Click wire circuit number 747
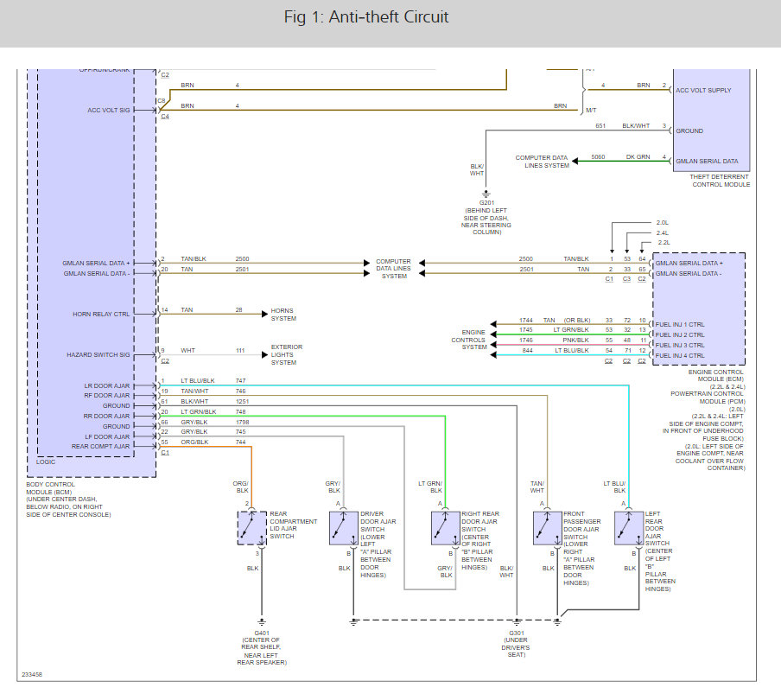The width and height of the screenshot is (781, 700). pyautogui.click(x=240, y=380)
